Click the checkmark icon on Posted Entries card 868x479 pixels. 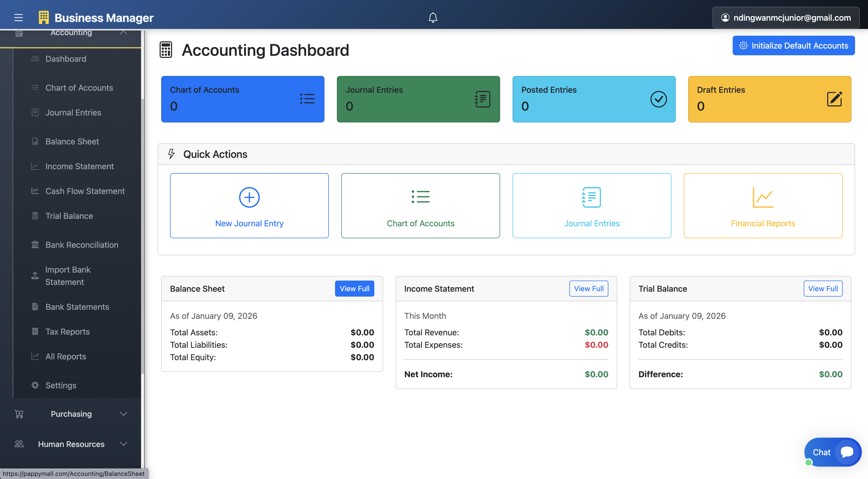659,99
